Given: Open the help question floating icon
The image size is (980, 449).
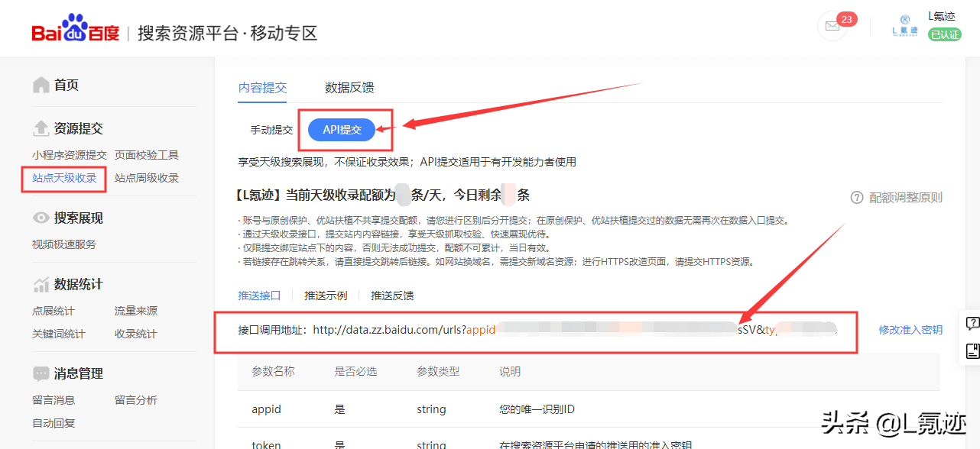Looking at the screenshot, I should click(972, 323).
